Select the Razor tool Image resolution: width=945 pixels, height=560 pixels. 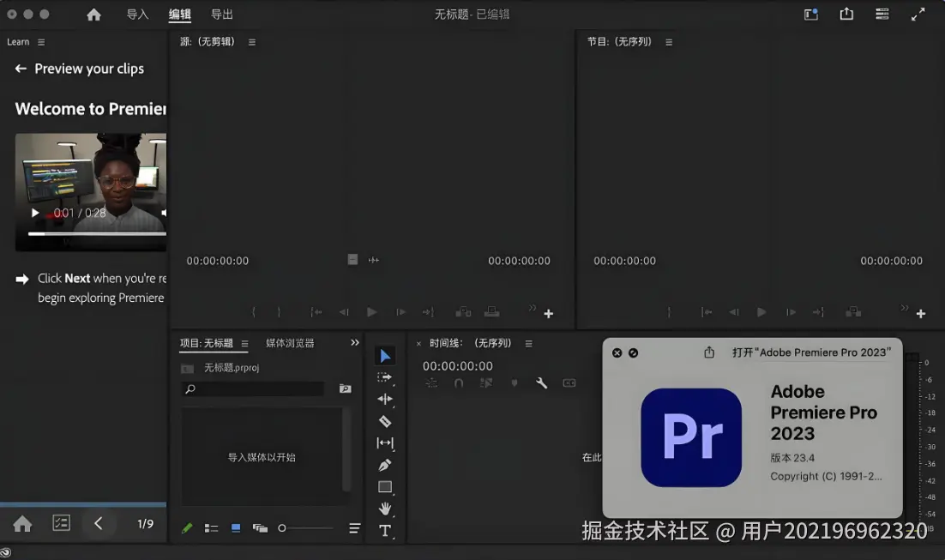point(384,421)
